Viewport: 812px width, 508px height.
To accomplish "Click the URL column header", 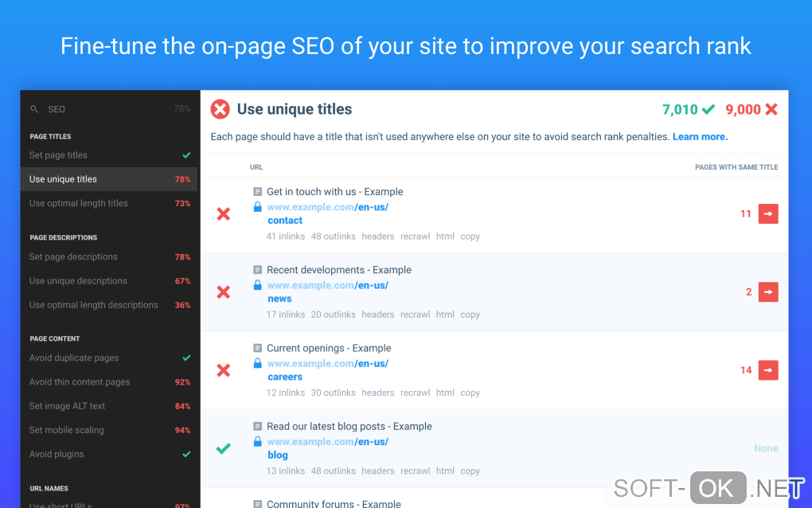I will coord(256,167).
